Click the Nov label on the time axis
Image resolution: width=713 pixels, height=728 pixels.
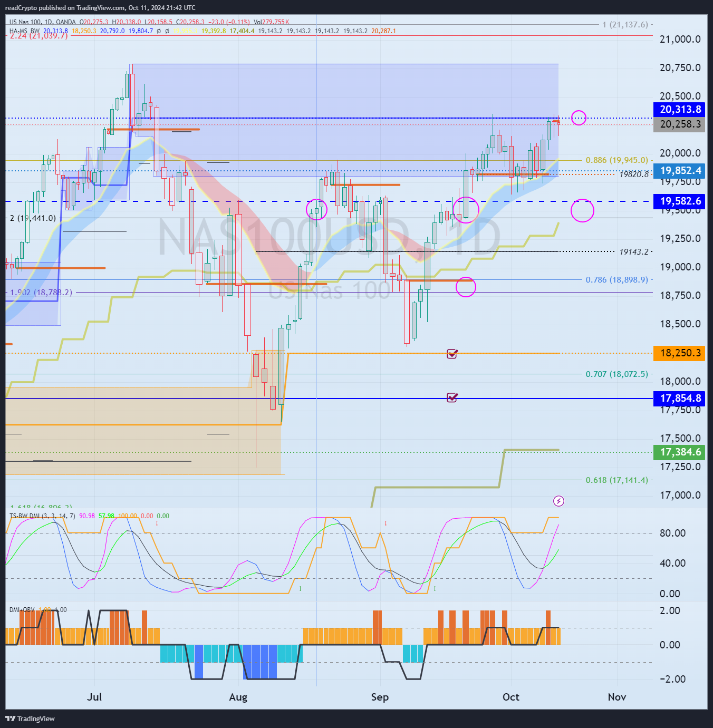pos(617,697)
